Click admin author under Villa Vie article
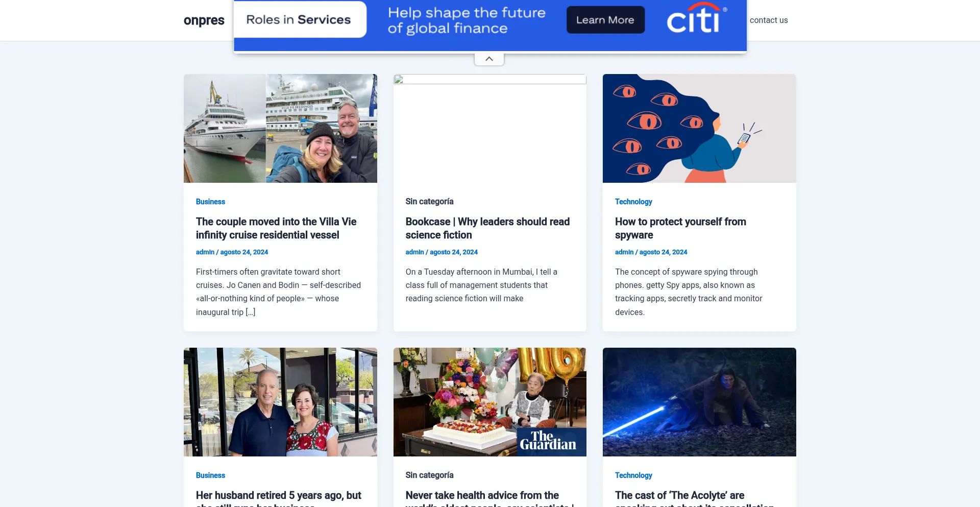The width and height of the screenshot is (980, 507). tap(205, 252)
